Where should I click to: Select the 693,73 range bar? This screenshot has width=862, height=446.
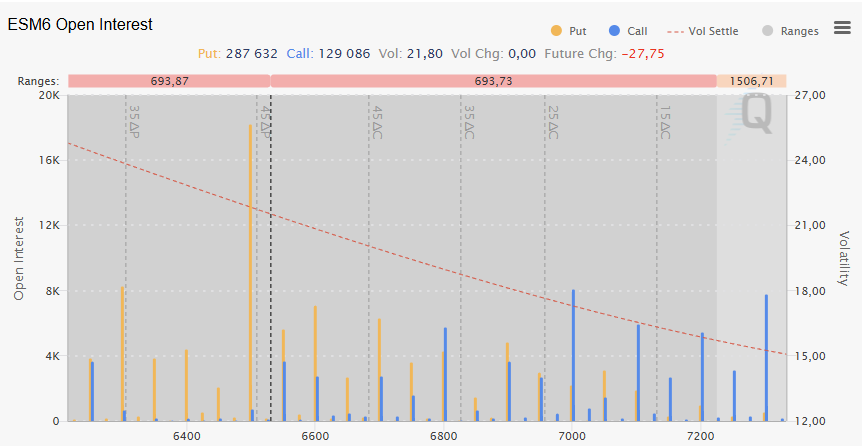pos(493,81)
